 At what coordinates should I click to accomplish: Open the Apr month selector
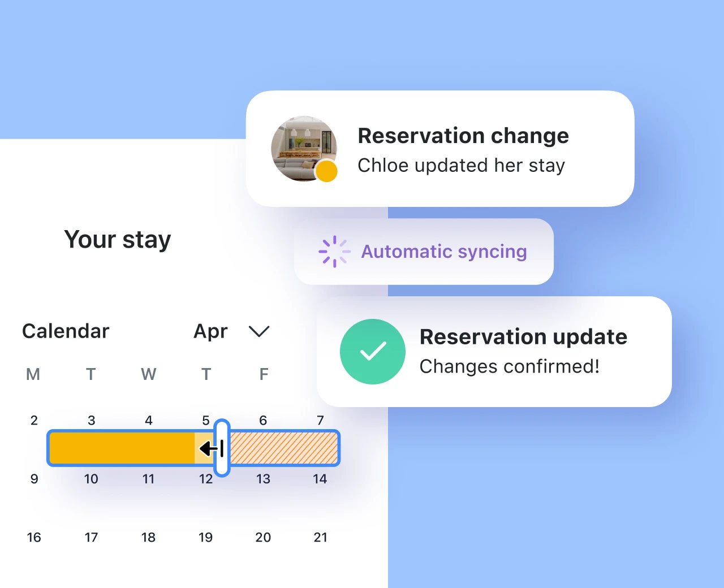[211, 331]
